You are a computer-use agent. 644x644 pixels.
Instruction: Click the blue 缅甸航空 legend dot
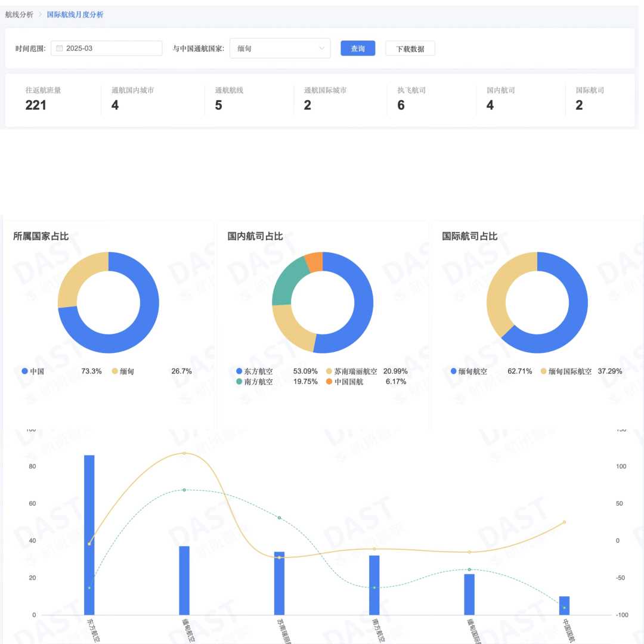pos(454,371)
